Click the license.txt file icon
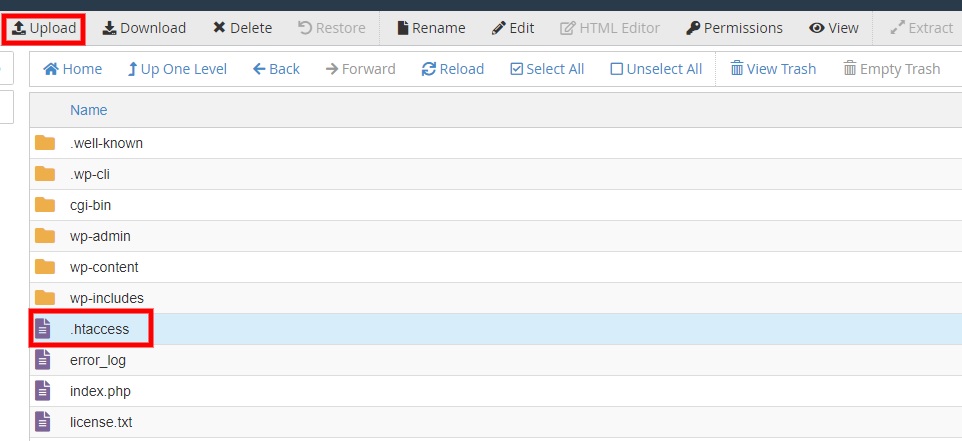 pos(42,422)
